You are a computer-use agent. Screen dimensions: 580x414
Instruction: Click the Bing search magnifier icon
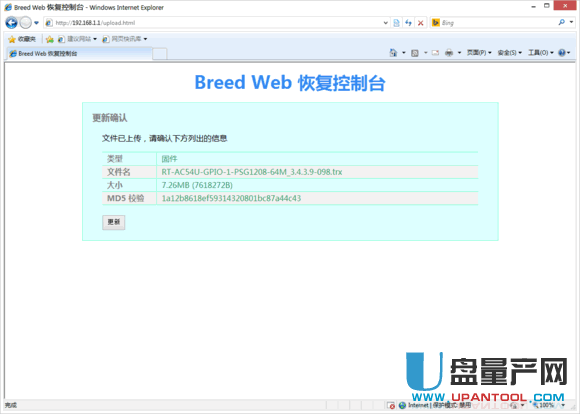(562, 22)
